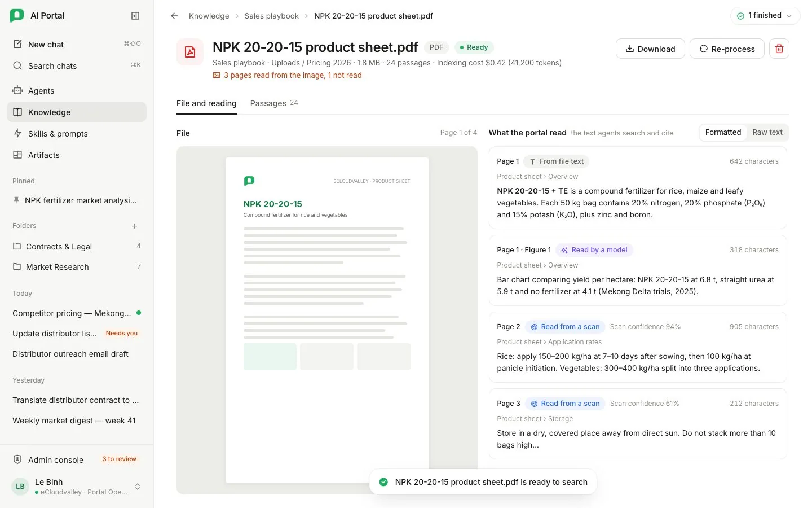The height and width of the screenshot is (508, 812).
Task: Click the Read by a model badge
Action: tap(594, 249)
